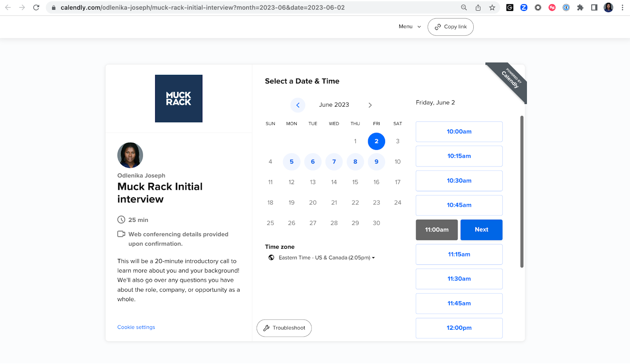Click the Select a Date & Time heading

302,81
